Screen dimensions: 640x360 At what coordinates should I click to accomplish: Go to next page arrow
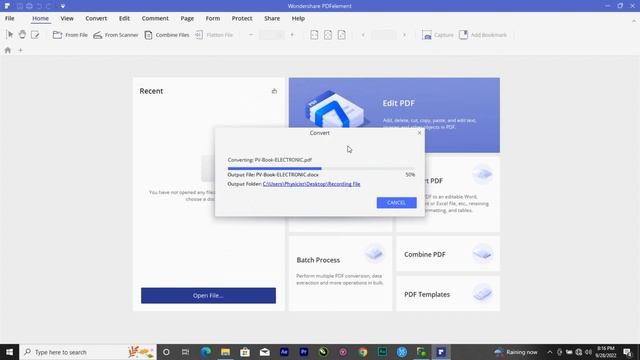coord(404,35)
